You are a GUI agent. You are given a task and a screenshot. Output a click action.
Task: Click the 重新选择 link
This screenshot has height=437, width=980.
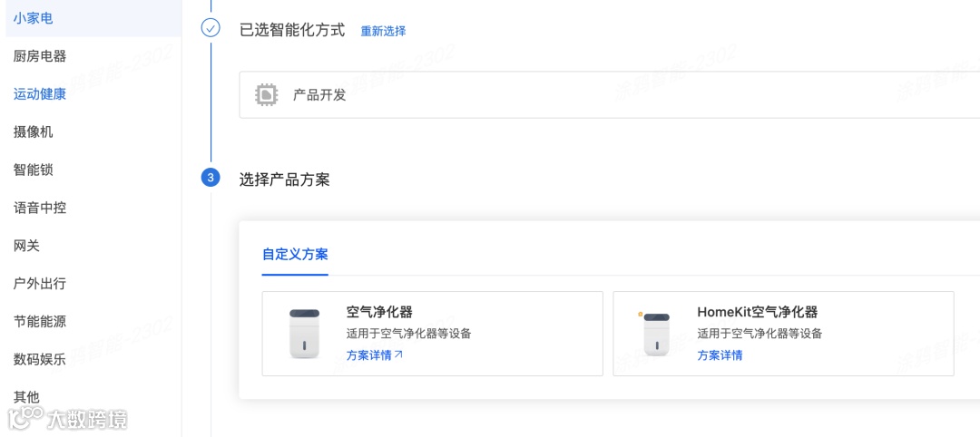tap(383, 31)
